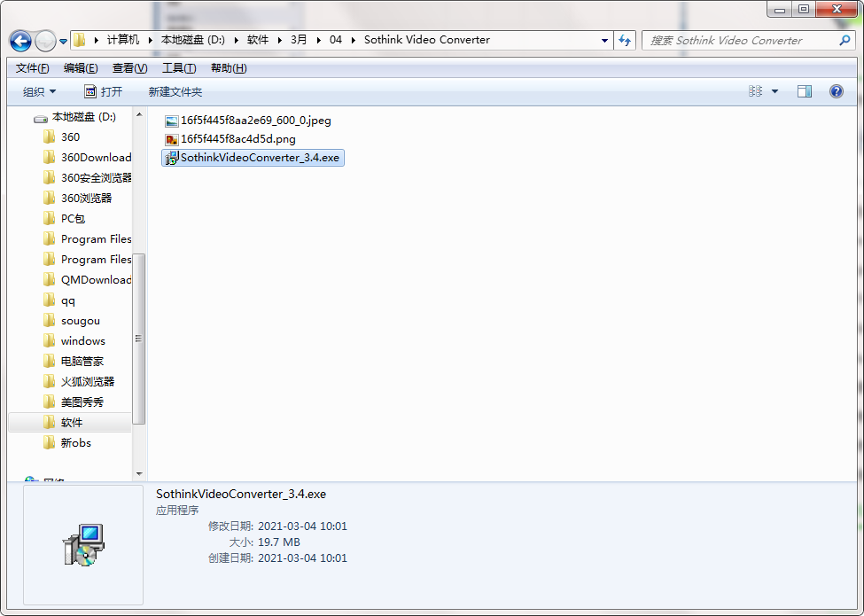Screen dimensions: 864x616
Task: Select file 16f5f445f8ac4d5d.png
Action: (x=238, y=139)
